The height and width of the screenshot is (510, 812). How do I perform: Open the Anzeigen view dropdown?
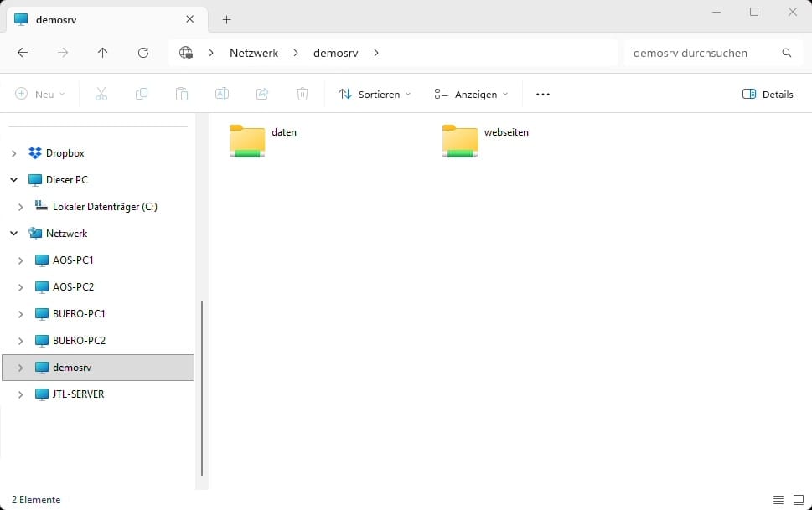[471, 95]
